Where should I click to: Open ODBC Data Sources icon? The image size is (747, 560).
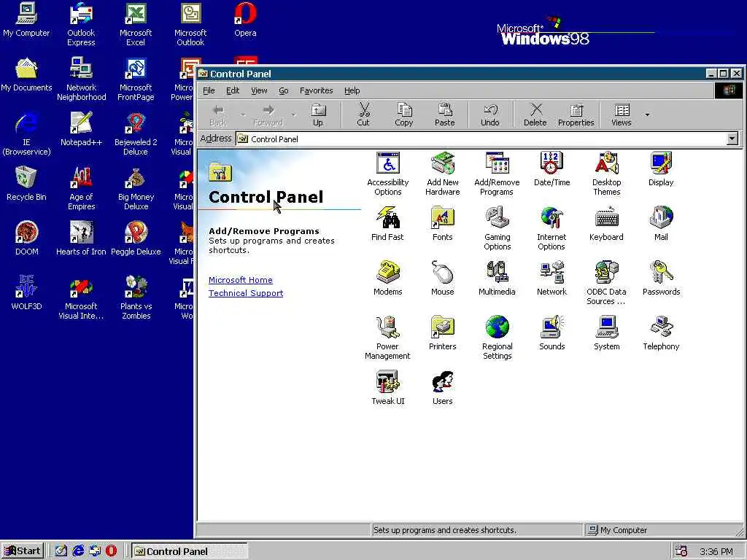click(606, 284)
